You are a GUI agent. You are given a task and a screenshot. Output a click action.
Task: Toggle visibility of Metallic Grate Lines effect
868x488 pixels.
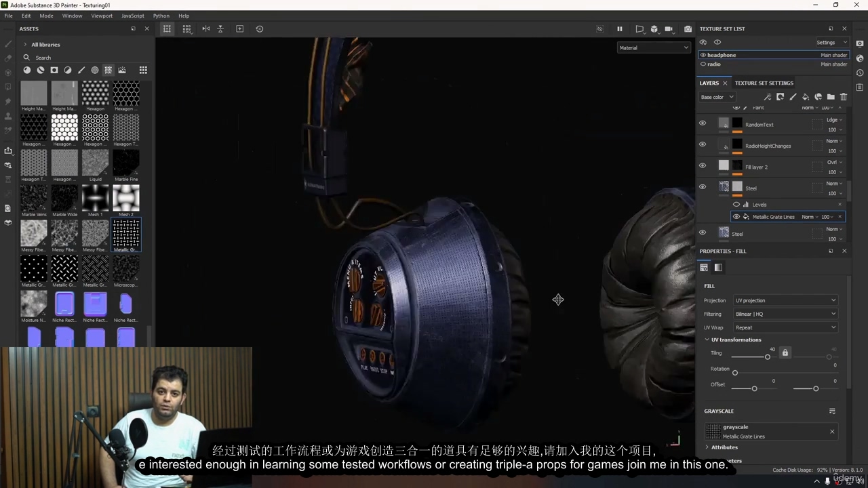(736, 217)
